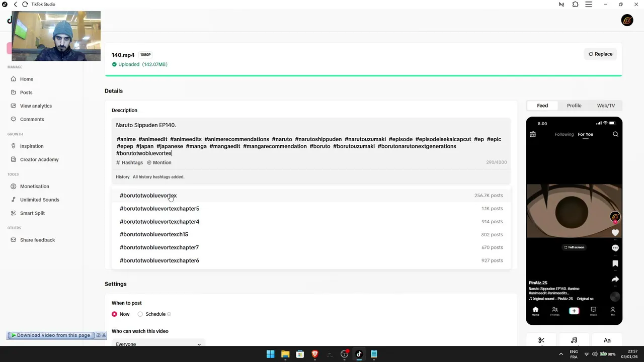
Task: Choose #borutotwobluevortex suggestion
Action: coord(311,196)
